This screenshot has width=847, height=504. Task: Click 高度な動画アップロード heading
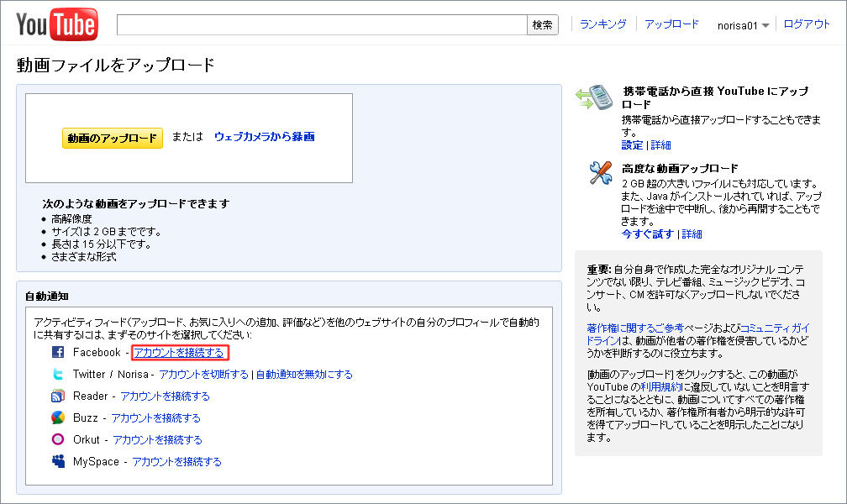(x=680, y=168)
